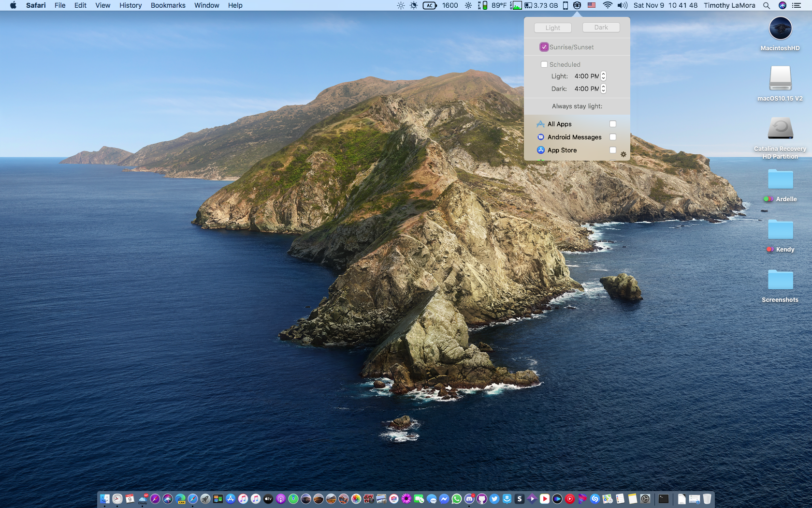
Task: Open the gear settings in the popover
Action: 623,154
